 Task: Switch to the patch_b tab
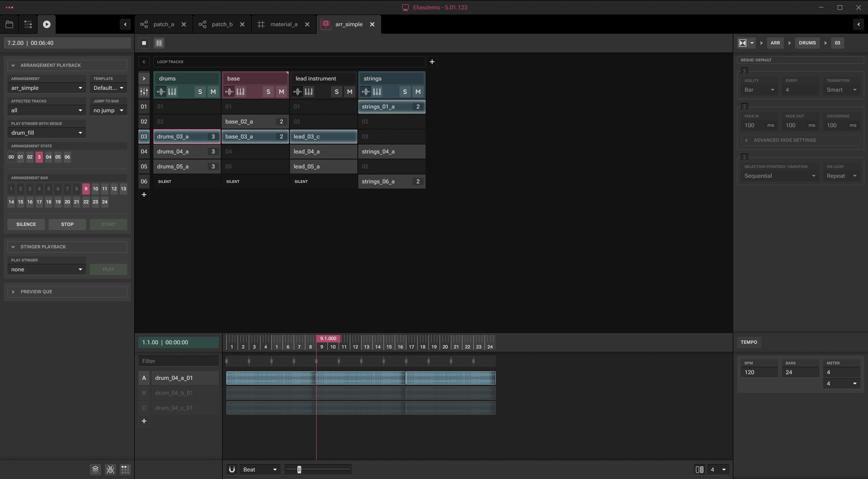click(x=222, y=24)
